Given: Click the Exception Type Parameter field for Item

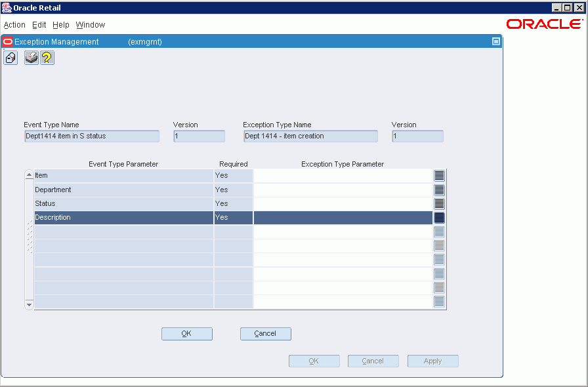Looking at the screenshot, I should click(x=343, y=176).
